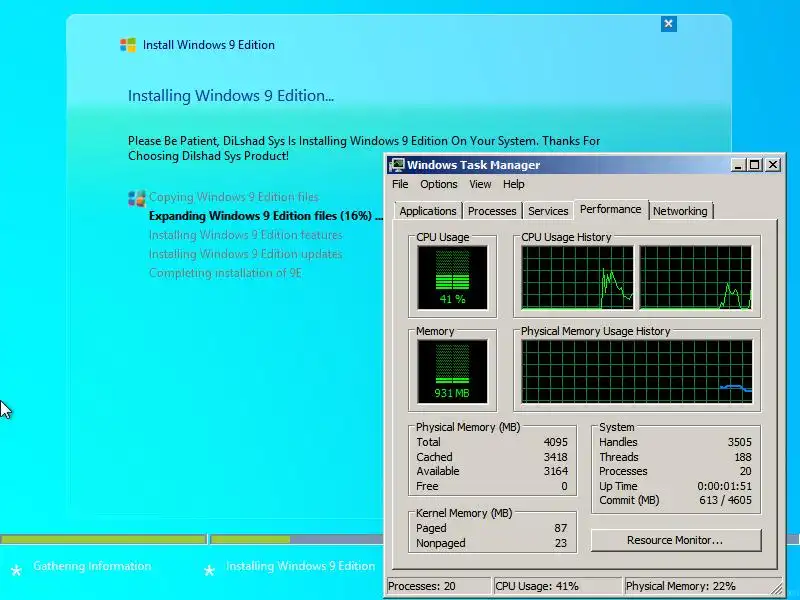Switch to the Networking tab
Viewport: 800px width, 600px height.
(680, 211)
